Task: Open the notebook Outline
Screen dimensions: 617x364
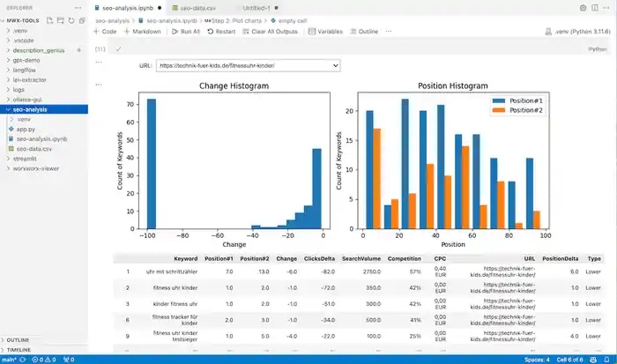Action: (364, 32)
